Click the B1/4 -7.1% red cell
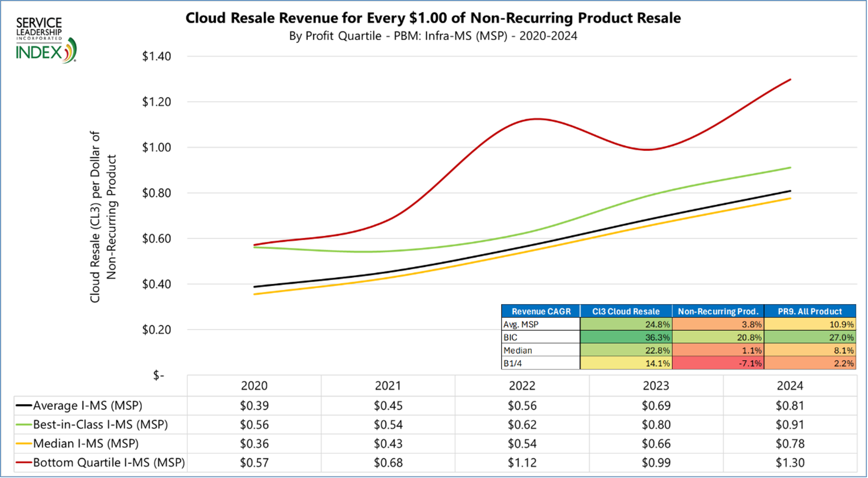This screenshot has width=868, height=478. (x=718, y=363)
